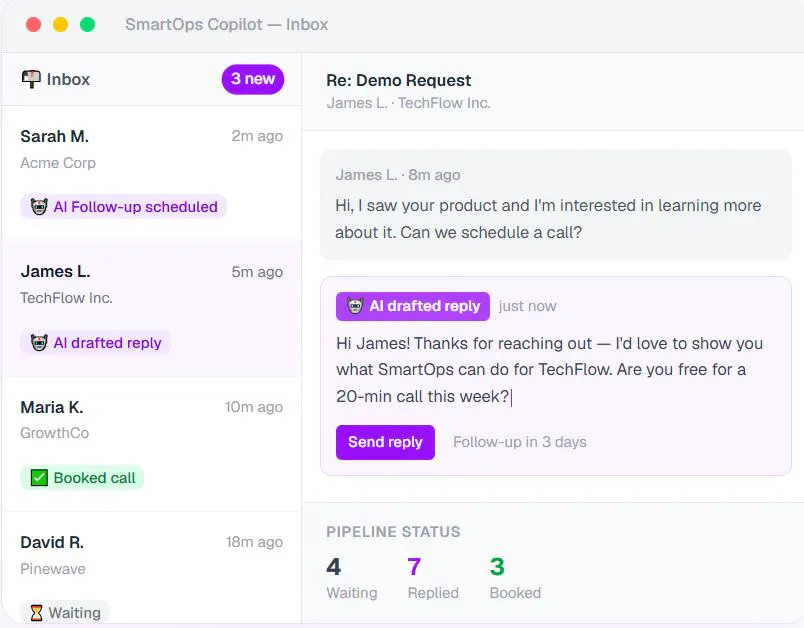The height and width of the screenshot is (628, 804).
Task: Click inside the drafted reply text
Action: pos(549,370)
